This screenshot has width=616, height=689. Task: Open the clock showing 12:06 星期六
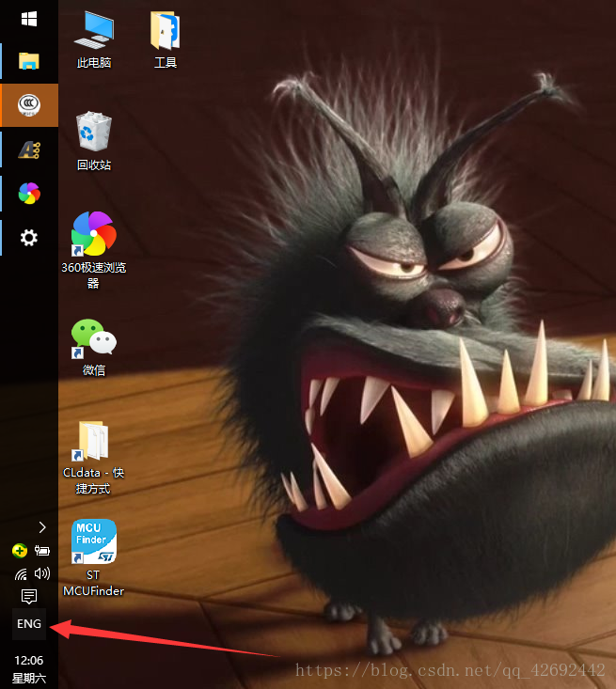[29, 669]
